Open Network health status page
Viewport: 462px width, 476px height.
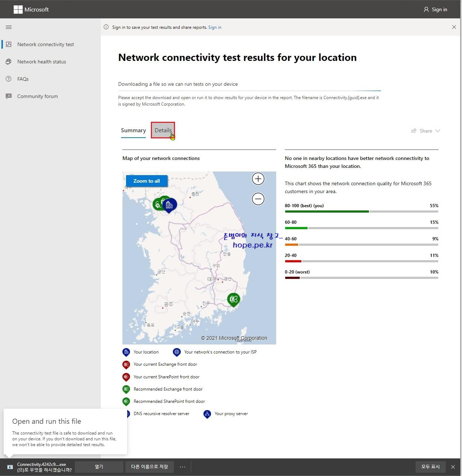(x=42, y=62)
